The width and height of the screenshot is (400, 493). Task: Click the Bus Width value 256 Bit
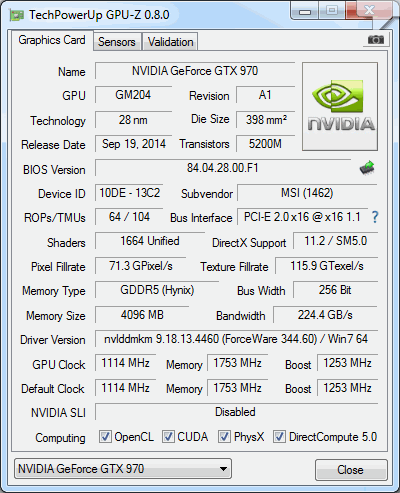point(335,290)
